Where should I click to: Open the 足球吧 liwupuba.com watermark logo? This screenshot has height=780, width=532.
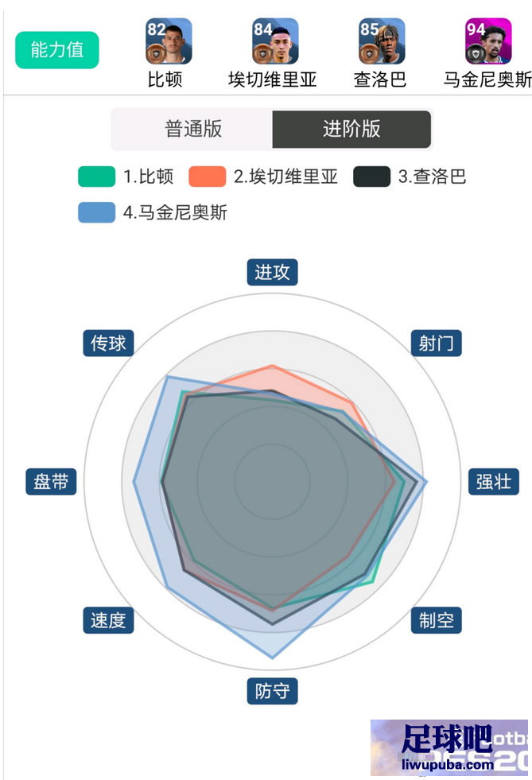coord(449,747)
